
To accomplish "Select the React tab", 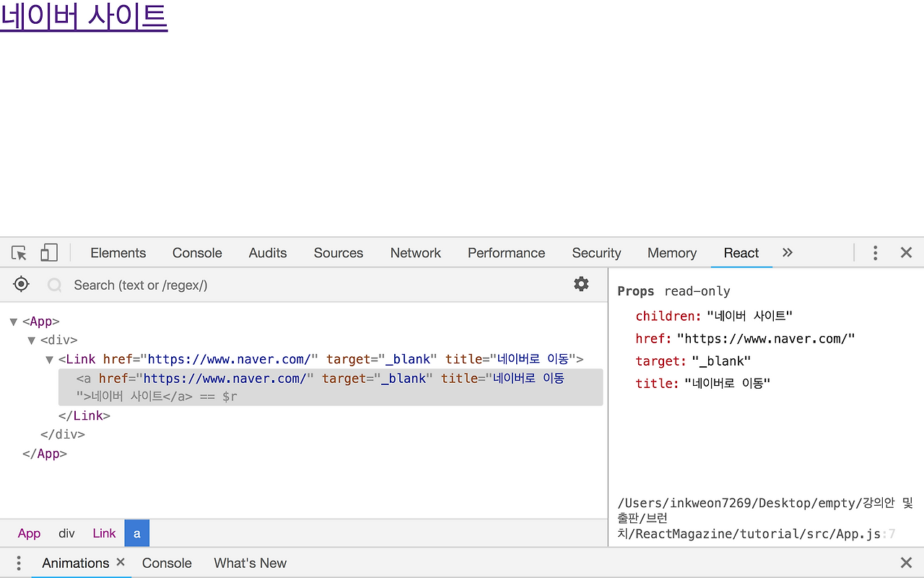I will (x=741, y=253).
